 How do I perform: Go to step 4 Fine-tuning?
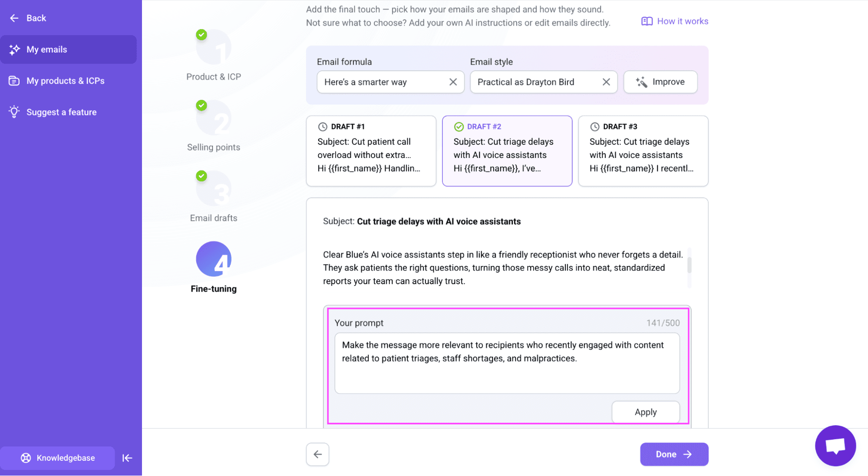tap(213, 259)
